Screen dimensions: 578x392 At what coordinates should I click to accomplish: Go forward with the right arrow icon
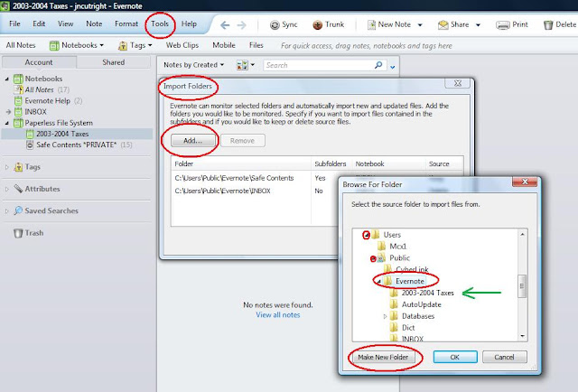(241, 25)
